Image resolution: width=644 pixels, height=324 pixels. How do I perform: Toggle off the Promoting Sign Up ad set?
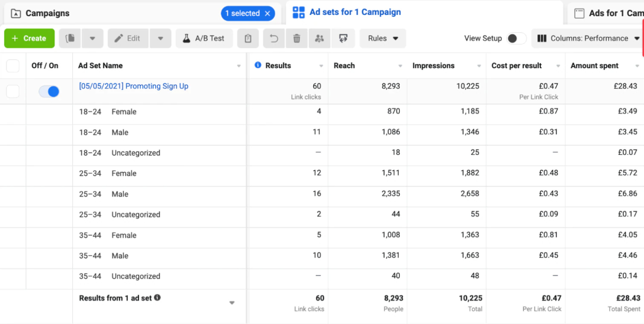tap(49, 91)
